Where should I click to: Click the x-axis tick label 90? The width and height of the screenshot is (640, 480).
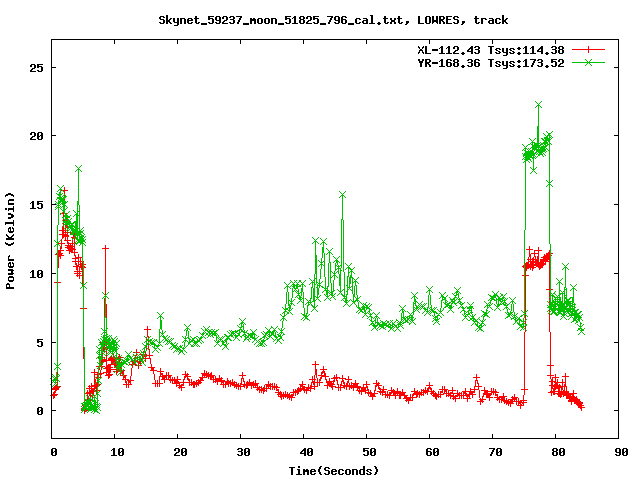tap(621, 452)
